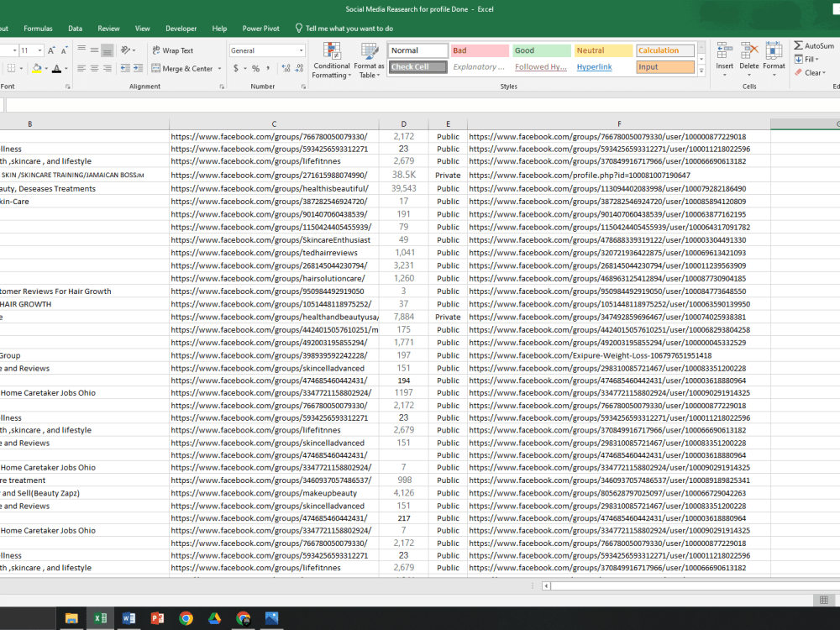Open the General number format dropdown
This screenshot has width=840, height=630.
pos(301,50)
